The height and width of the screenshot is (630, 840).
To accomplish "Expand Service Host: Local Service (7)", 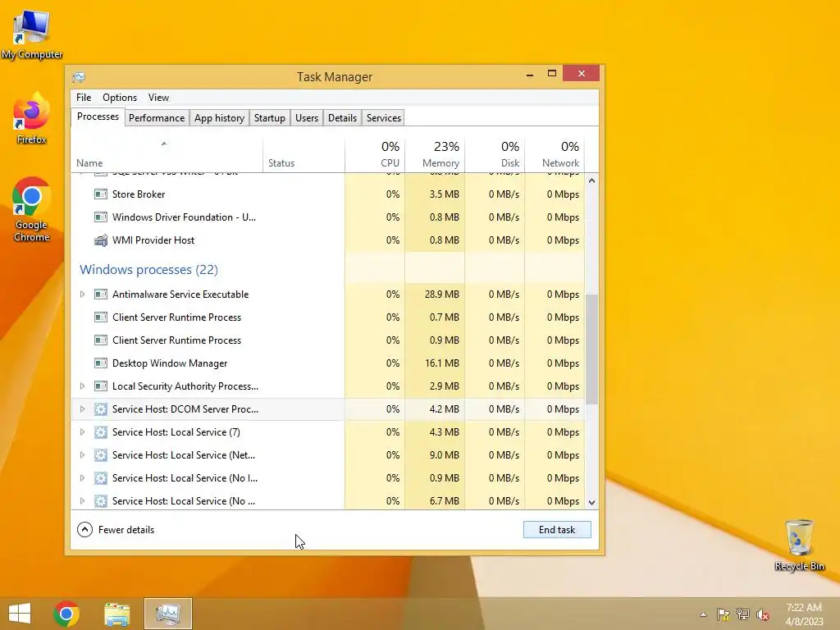I will click(x=82, y=432).
